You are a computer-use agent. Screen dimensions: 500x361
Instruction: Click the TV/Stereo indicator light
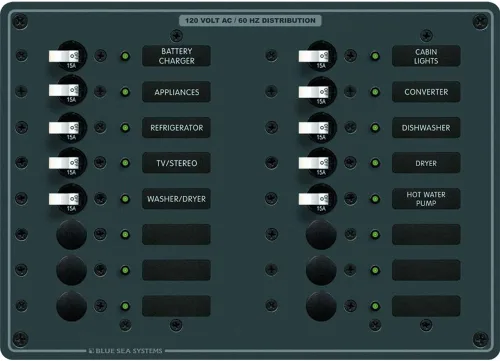125,163
